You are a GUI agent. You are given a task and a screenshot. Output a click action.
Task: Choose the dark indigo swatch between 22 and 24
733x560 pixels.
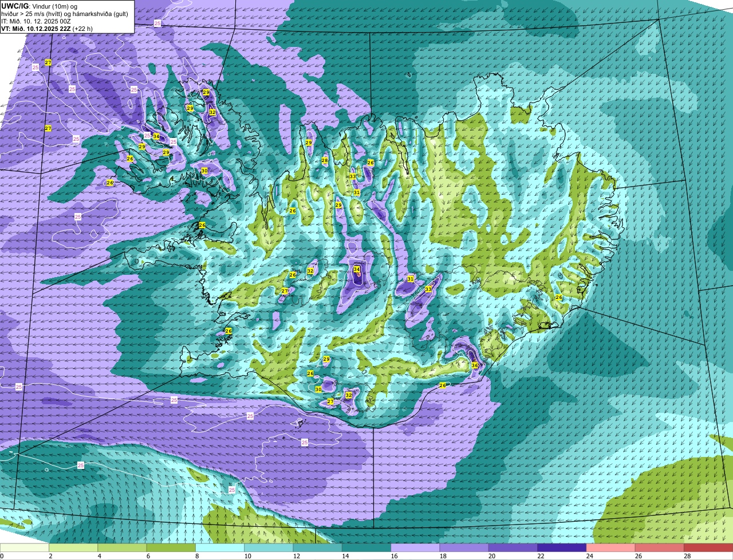562,548
